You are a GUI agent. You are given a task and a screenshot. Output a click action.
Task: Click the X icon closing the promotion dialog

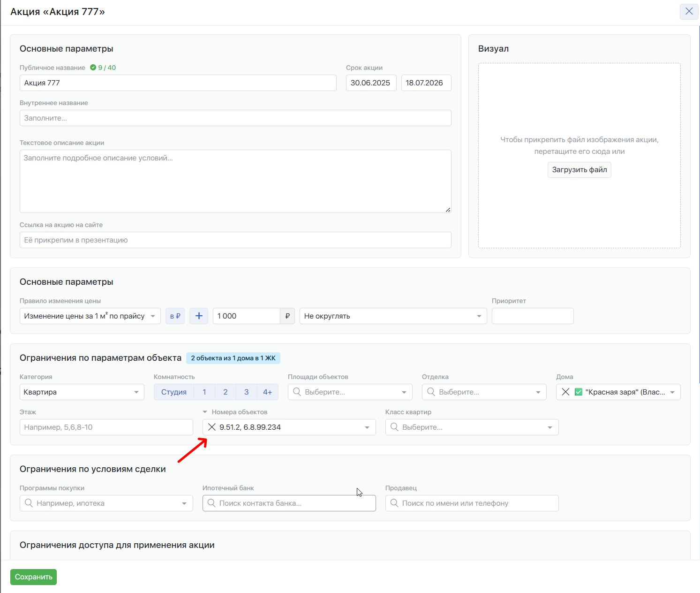click(689, 11)
